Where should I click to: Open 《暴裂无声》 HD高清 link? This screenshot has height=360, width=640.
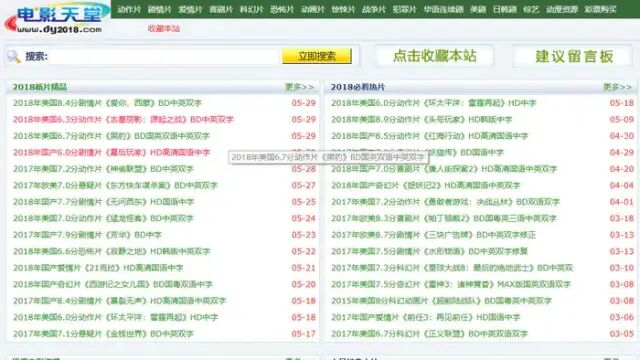[x=119, y=301]
